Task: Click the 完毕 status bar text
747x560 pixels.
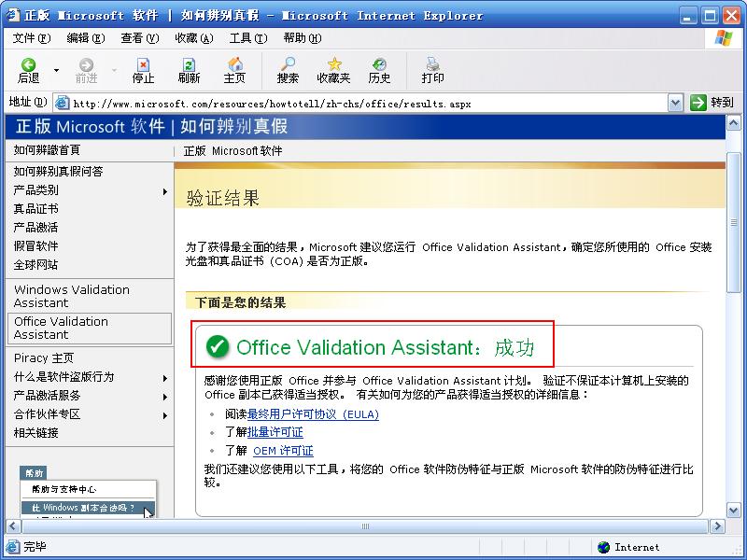Action: pyautogui.click(x=35, y=547)
